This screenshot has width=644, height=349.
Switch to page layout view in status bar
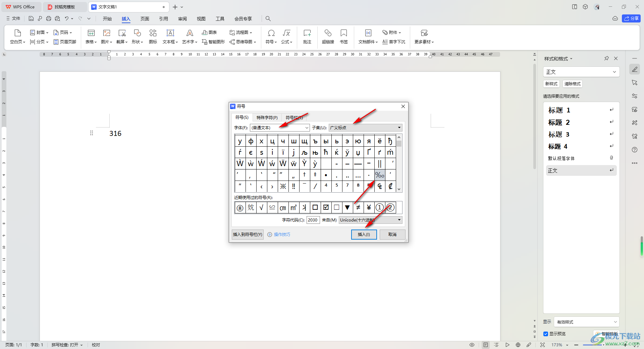486,345
